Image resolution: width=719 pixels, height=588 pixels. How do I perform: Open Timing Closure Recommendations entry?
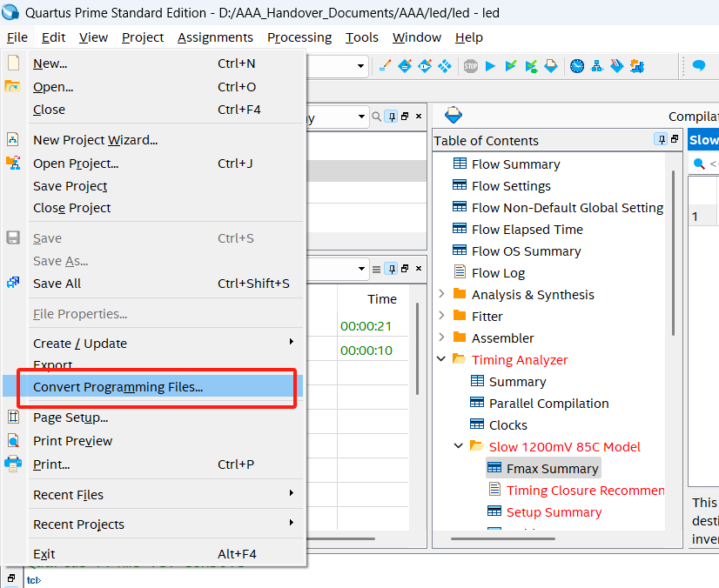tap(585, 490)
